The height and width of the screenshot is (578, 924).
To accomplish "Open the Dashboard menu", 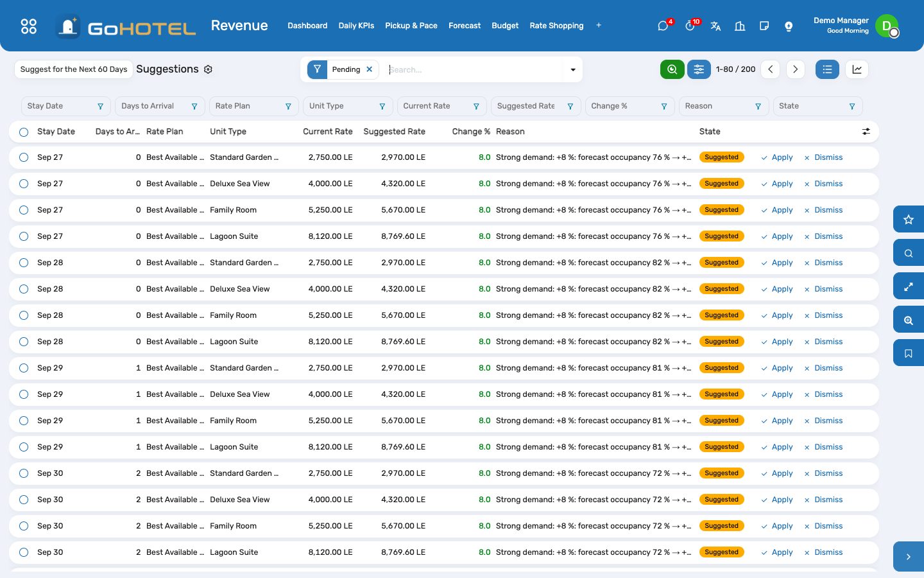I will [307, 26].
